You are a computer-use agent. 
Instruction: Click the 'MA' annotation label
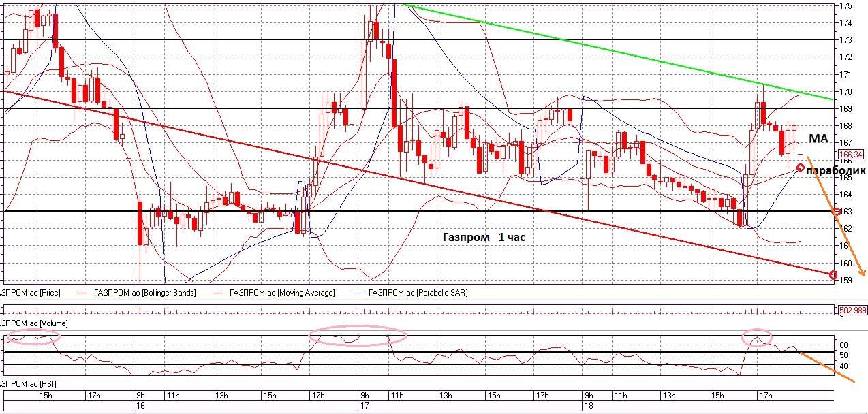[818, 139]
